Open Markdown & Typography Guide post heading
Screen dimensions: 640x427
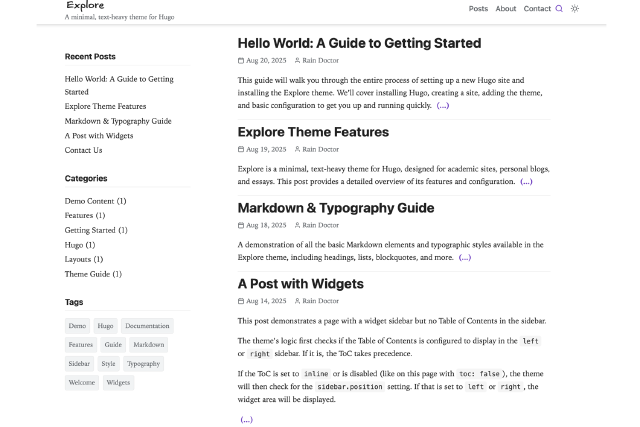tap(335, 208)
